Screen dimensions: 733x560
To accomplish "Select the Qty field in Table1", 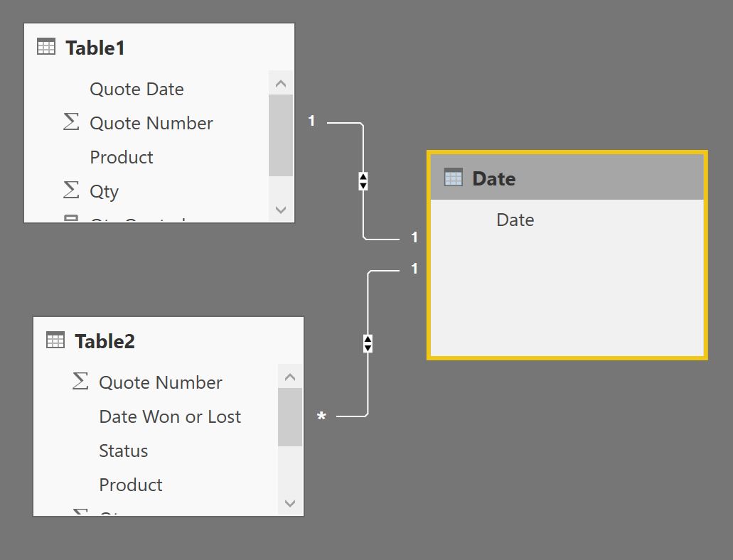I will click(105, 191).
